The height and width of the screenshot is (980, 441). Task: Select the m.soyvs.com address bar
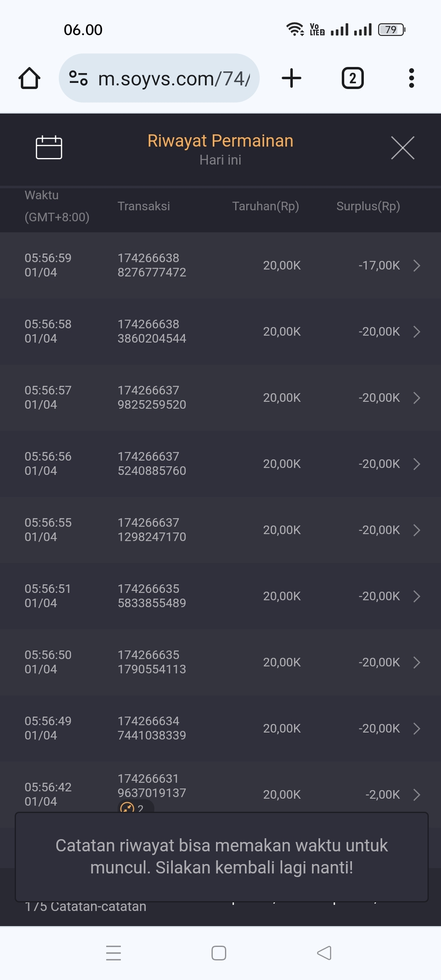click(174, 78)
